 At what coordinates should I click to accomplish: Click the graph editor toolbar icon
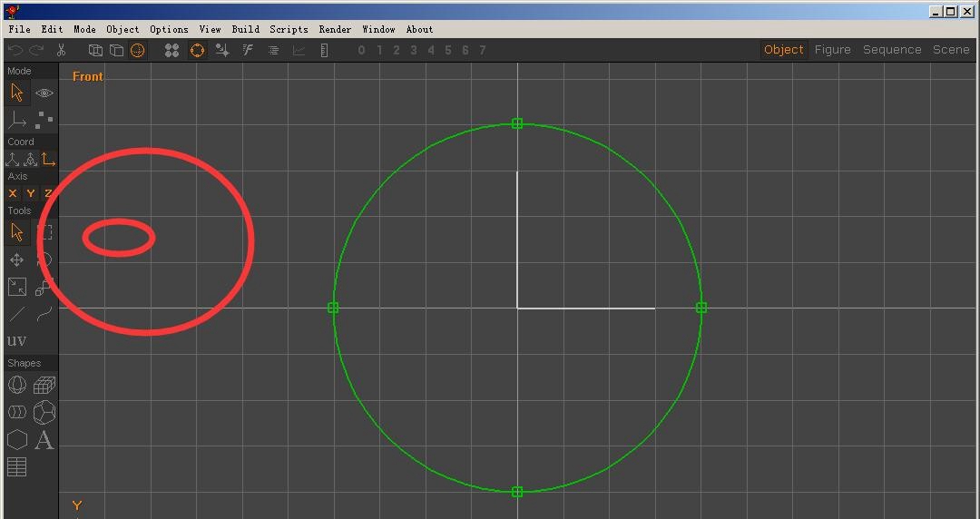pyautogui.click(x=299, y=50)
